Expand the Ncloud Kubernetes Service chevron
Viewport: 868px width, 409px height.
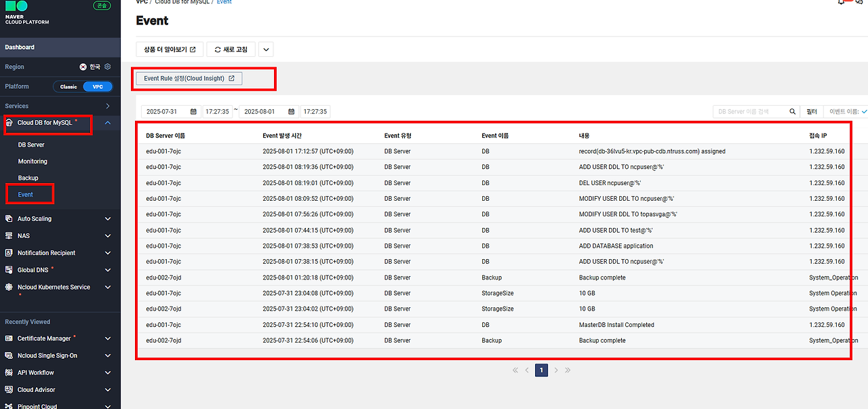pyautogui.click(x=108, y=287)
